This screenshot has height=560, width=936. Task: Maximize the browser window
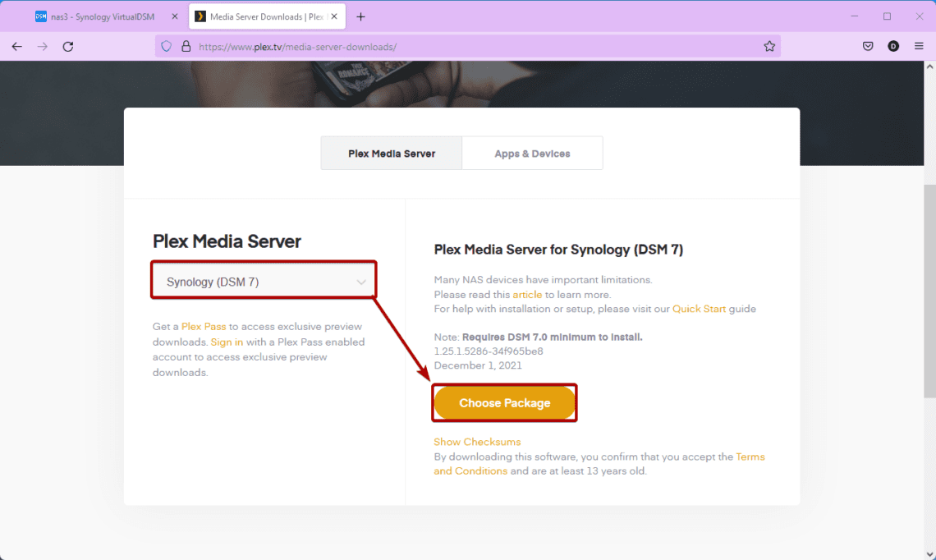click(887, 16)
